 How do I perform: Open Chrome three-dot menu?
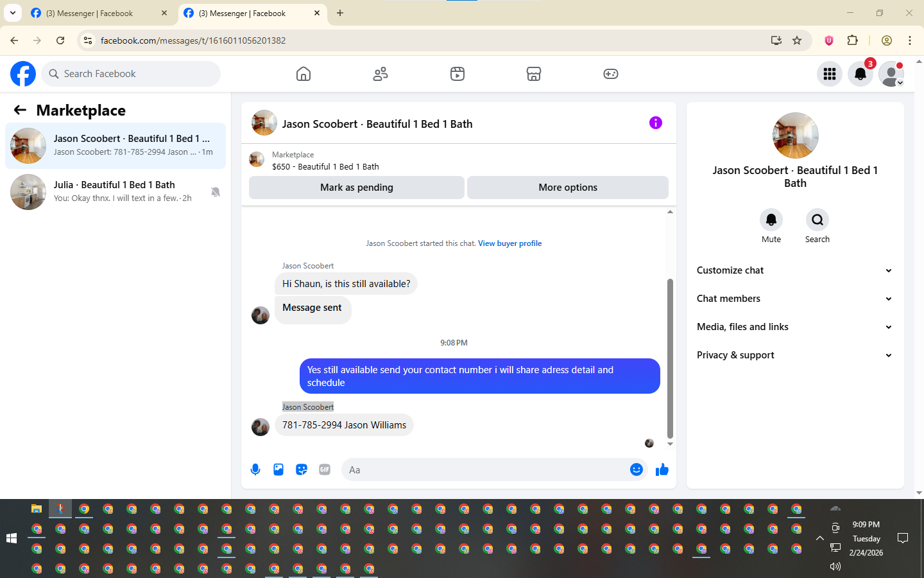[910, 40]
